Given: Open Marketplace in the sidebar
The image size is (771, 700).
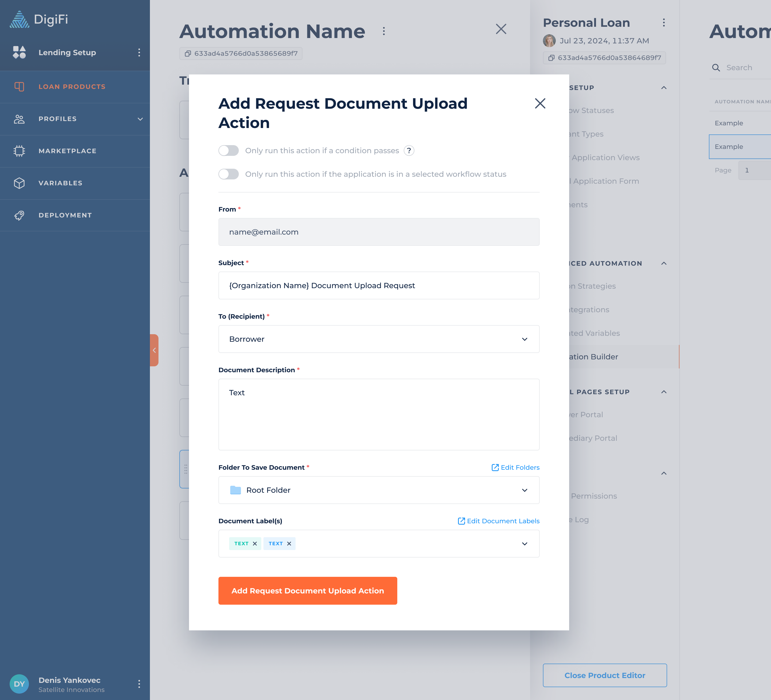Looking at the screenshot, I should [67, 151].
